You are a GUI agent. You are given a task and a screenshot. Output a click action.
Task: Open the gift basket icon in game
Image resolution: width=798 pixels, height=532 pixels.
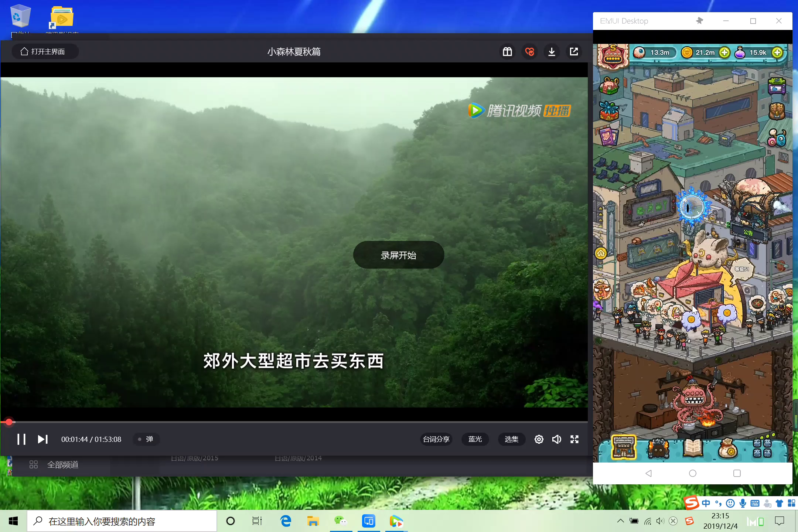click(609, 86)
